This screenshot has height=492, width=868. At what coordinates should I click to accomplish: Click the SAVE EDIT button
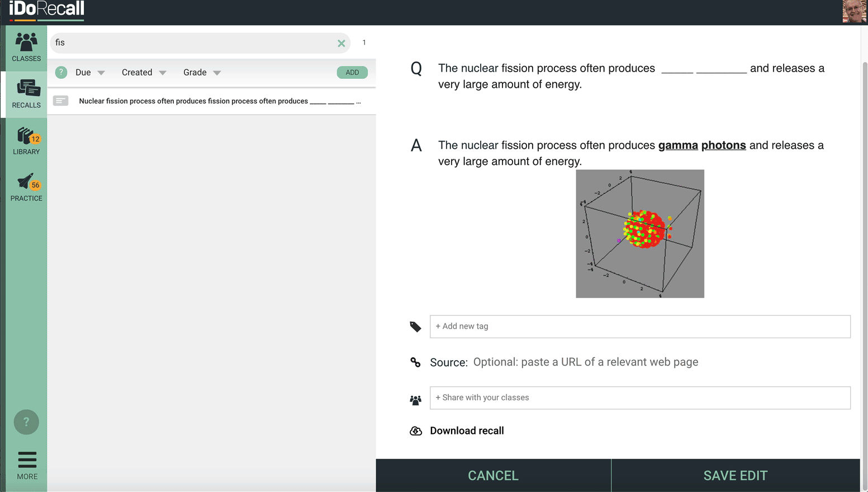click(736, 476)
